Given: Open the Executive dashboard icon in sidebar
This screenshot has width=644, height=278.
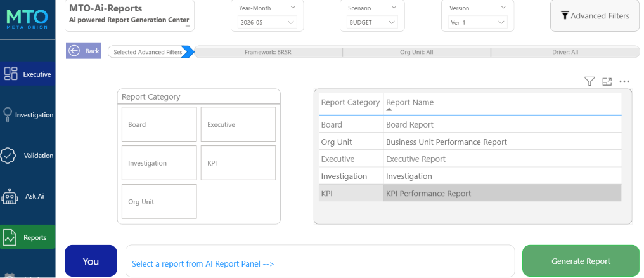Looking at the screenshot, I should [10, 74].
